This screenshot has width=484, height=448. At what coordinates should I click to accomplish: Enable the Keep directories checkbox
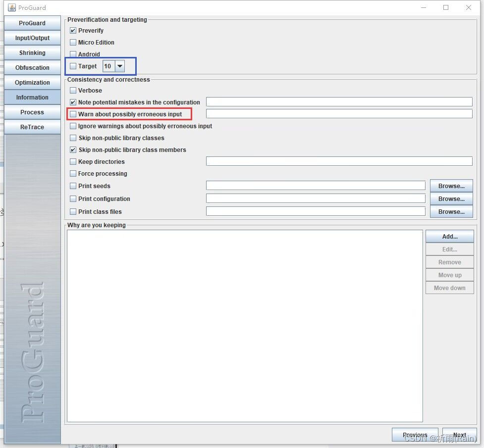(73, 162)
